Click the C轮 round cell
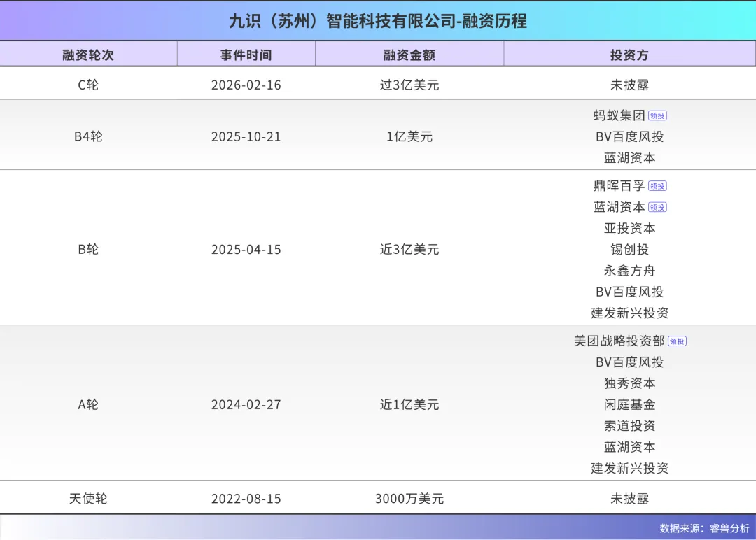Screen dimensions: 756x540 coord(88,85)
